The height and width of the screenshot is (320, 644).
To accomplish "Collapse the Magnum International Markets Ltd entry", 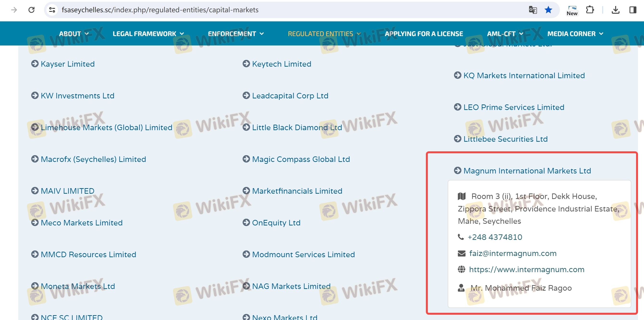I will coord(527,171).
